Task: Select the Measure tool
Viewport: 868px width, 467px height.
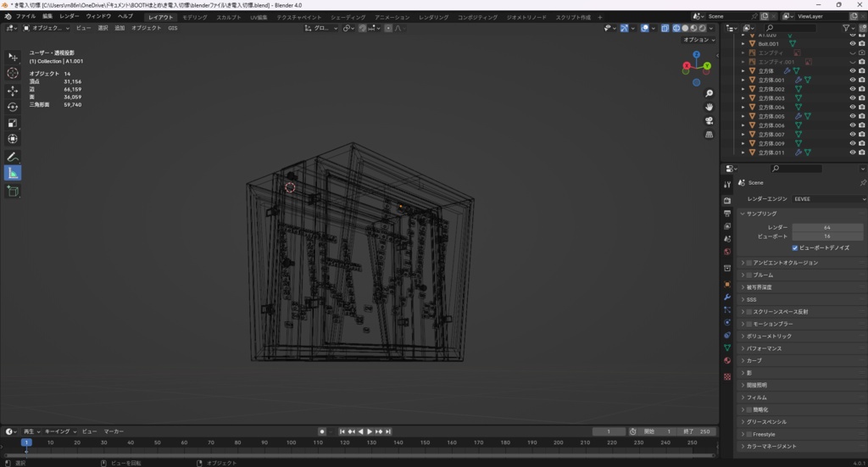Action: (13, 173)
